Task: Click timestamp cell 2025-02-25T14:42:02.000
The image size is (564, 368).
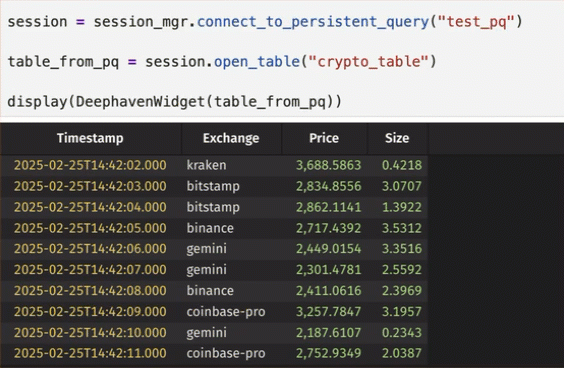Action: (90, 165)
